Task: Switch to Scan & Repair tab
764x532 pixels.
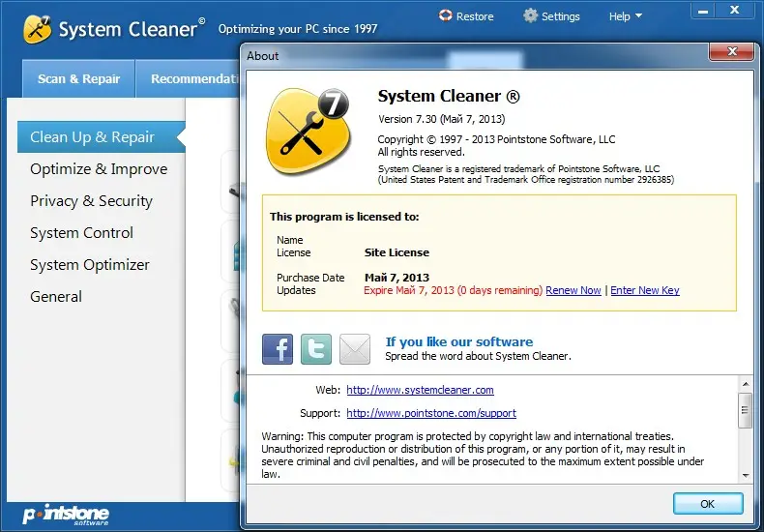Action: click(x=78, y=79)
